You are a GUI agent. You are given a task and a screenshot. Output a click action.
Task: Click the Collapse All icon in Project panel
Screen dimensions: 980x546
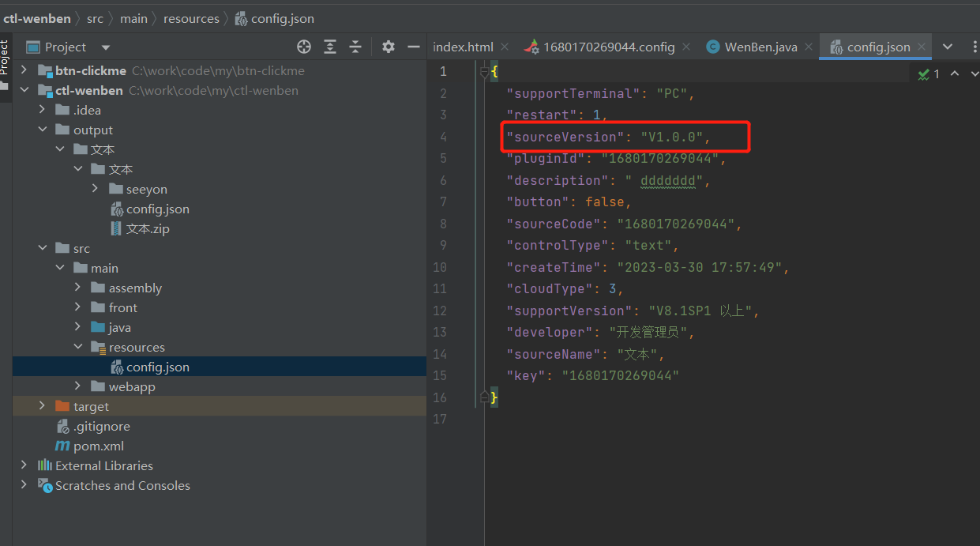(x=355, y=47)
